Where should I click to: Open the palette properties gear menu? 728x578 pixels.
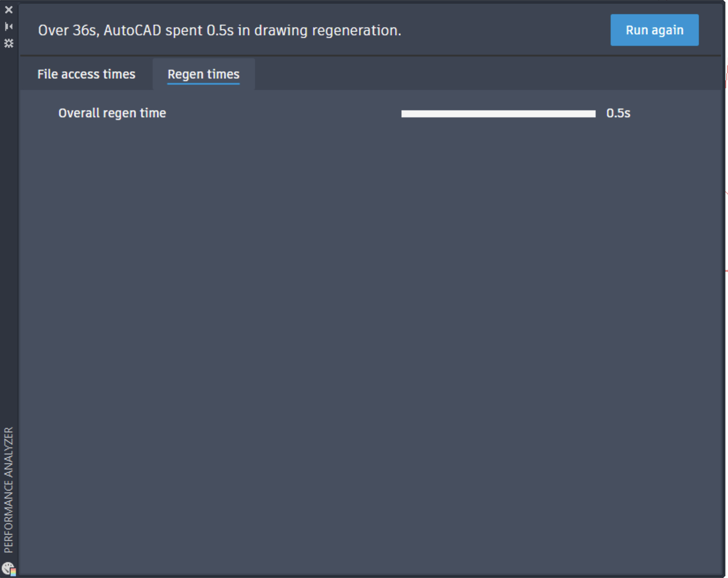coord(9,43)
